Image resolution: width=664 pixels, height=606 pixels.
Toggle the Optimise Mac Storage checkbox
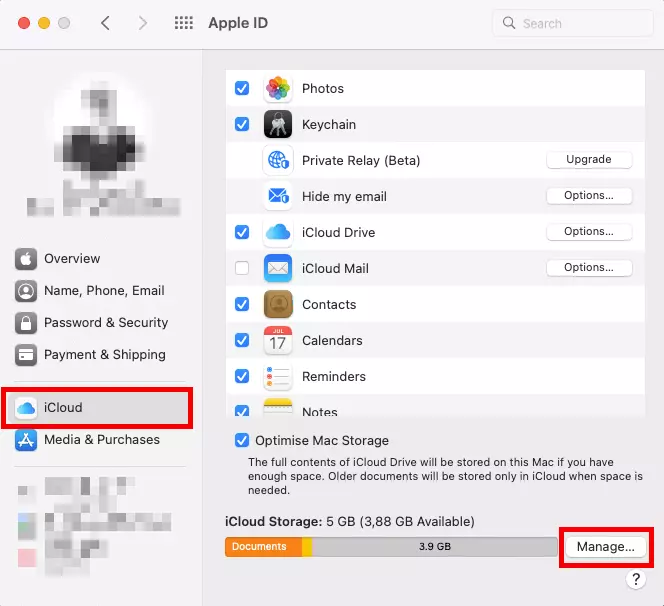(x=242, y=440)
